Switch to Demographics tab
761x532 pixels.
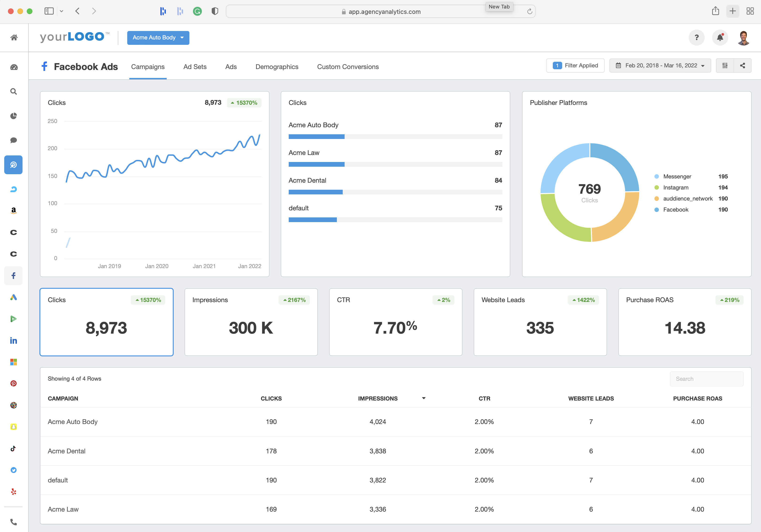pos(277,66)
